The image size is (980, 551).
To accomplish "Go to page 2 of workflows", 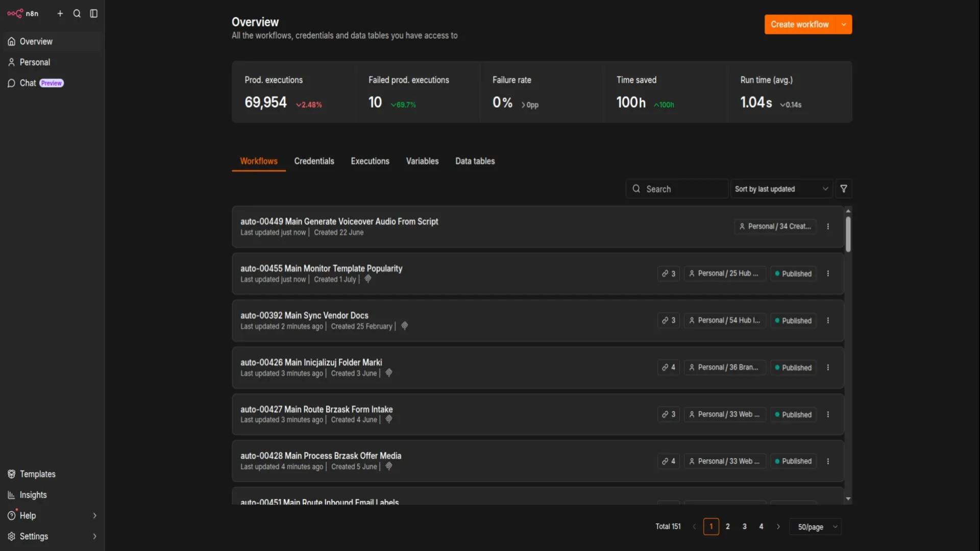I will coord(728,527).
